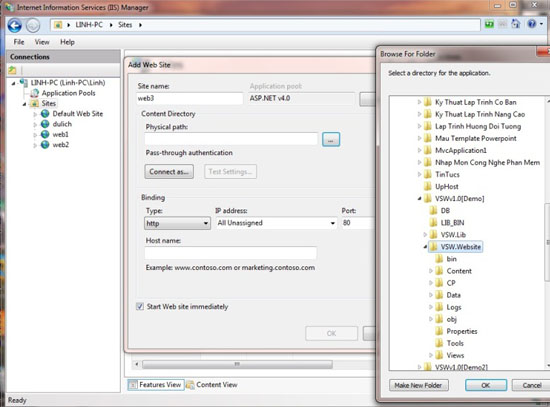Click Sites in the address breadcrumb
This screenshot has height=407, width=550.
click(x=125, y=25)
